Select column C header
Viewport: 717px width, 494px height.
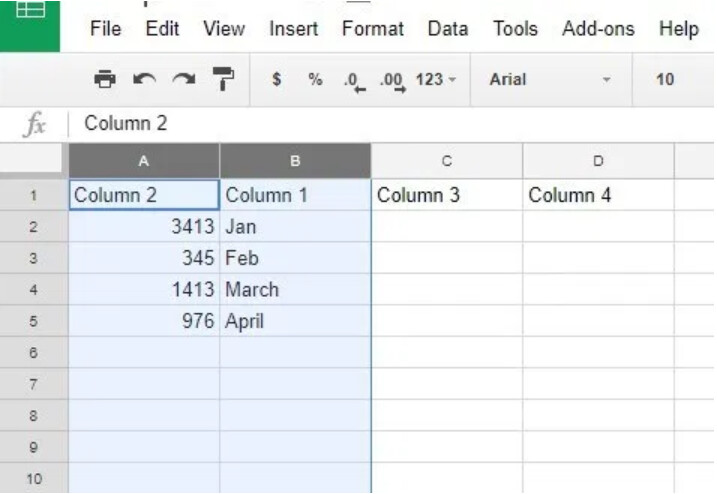(446, 160)
